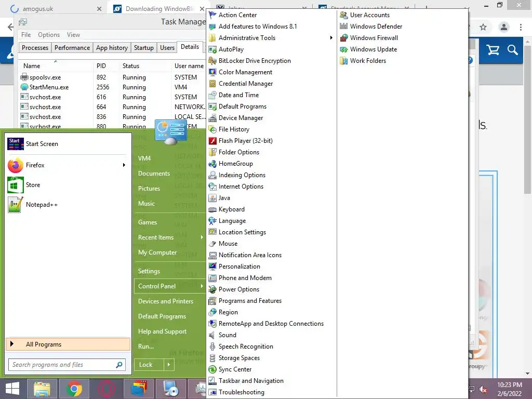Screen dimensions: 532x399
Task: Click the muted volume tray icon
Action: tap(483, 389)
